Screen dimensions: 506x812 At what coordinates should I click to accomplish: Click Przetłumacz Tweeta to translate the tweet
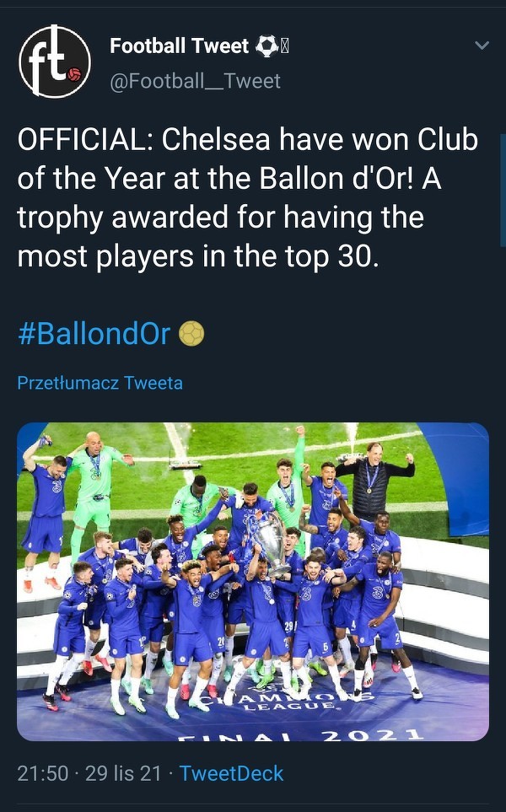tap(100, 383)
